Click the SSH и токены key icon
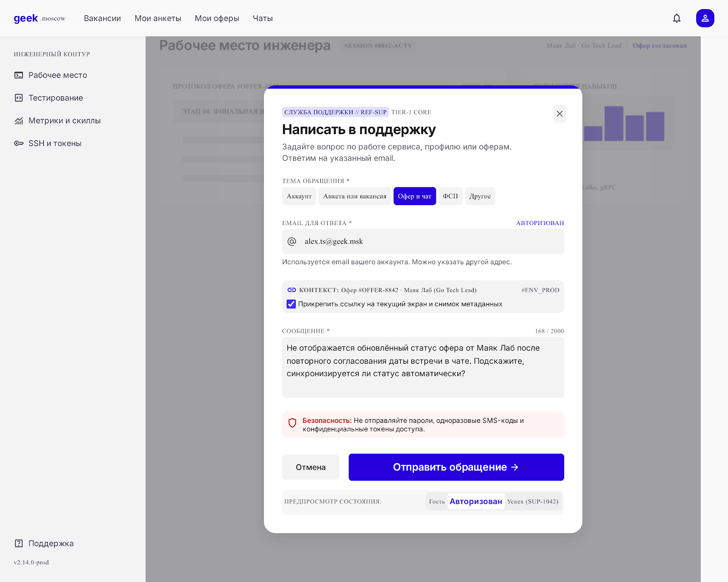Viewport: 728px width, 582px height. click(19, 143)
